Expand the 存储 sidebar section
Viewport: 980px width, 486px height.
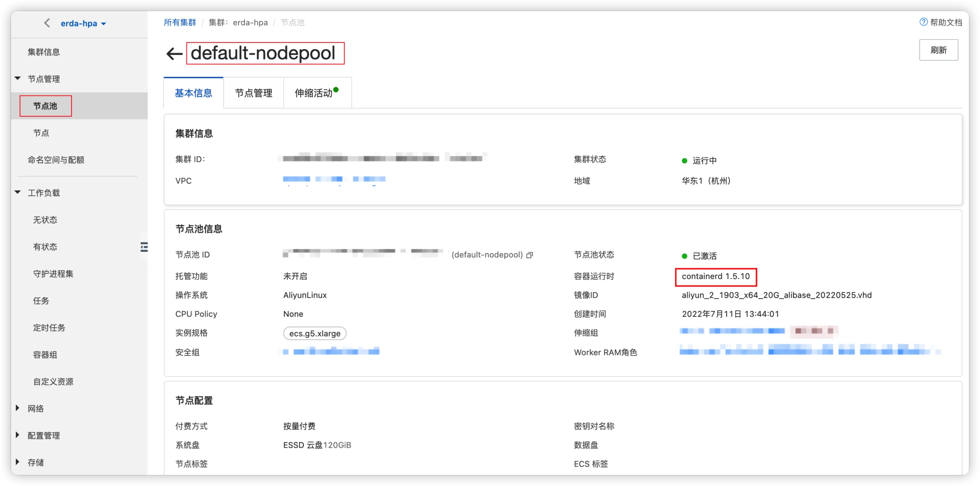[x=18, y=462]
